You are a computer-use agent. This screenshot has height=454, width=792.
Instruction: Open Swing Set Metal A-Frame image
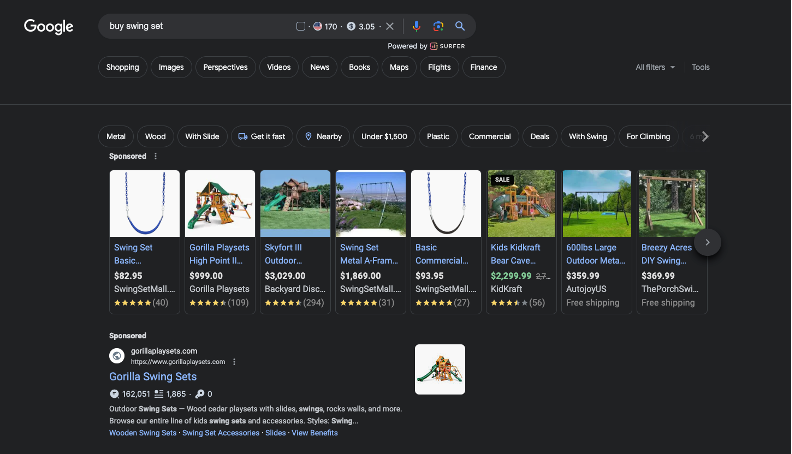click(371, 204)
